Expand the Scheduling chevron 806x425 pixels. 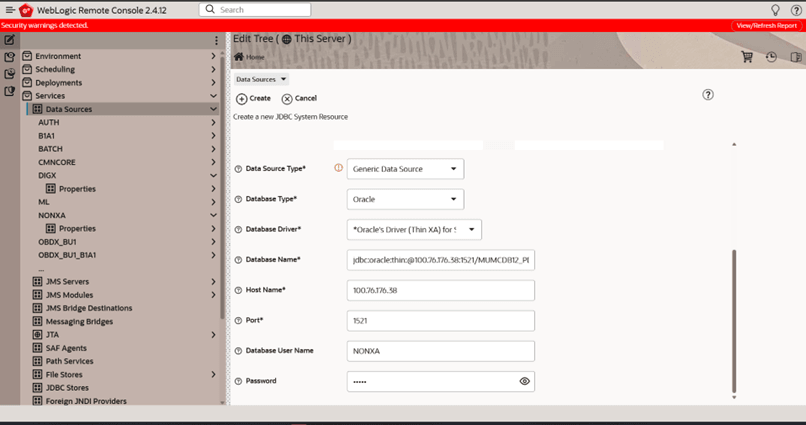[x=213, y=69]
